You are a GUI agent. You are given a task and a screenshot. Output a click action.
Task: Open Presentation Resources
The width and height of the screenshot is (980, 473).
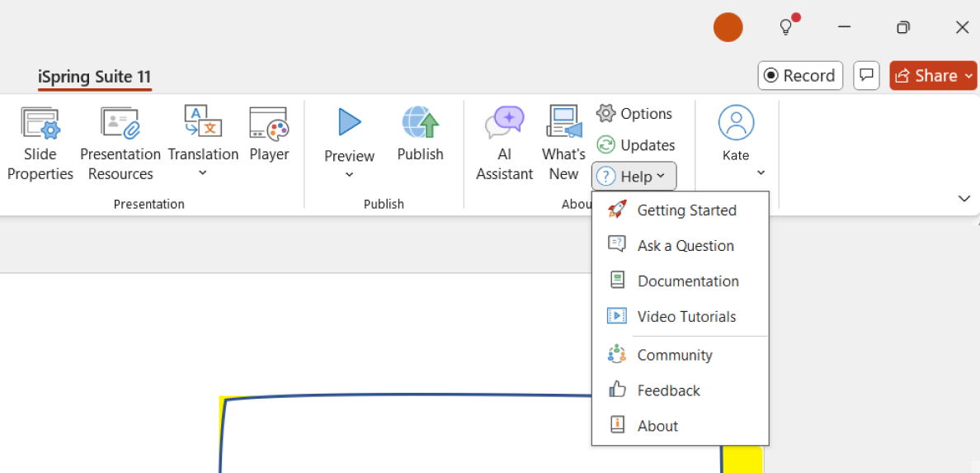[x=120, y=144]
